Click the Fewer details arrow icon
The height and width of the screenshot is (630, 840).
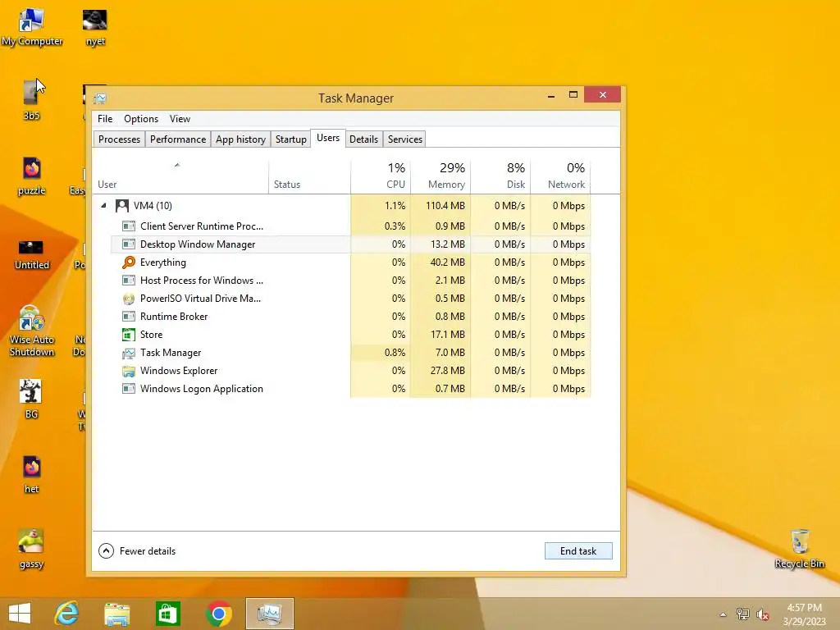(x=106, y=550)
